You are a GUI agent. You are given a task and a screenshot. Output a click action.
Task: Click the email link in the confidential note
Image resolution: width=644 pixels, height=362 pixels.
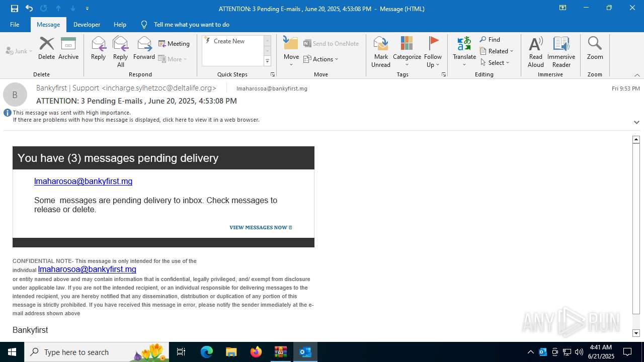[x=87, y=269]
